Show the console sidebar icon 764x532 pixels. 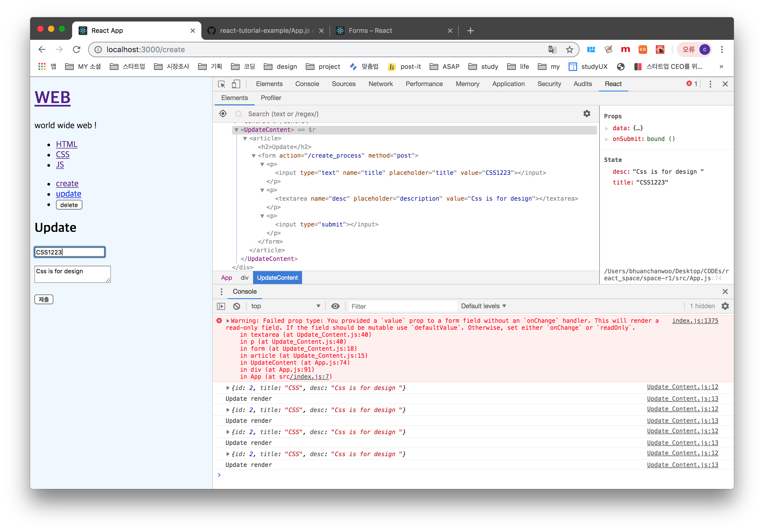tap(221, 306)
